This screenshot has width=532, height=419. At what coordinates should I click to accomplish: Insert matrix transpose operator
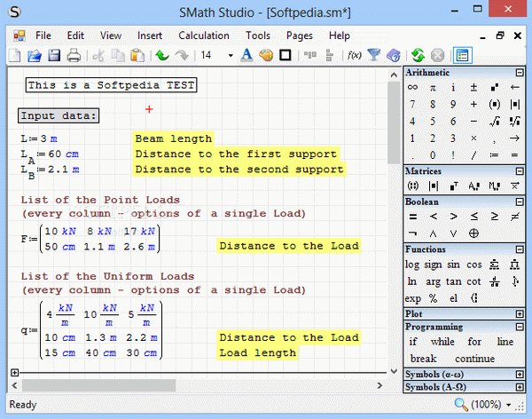point(454,186)
